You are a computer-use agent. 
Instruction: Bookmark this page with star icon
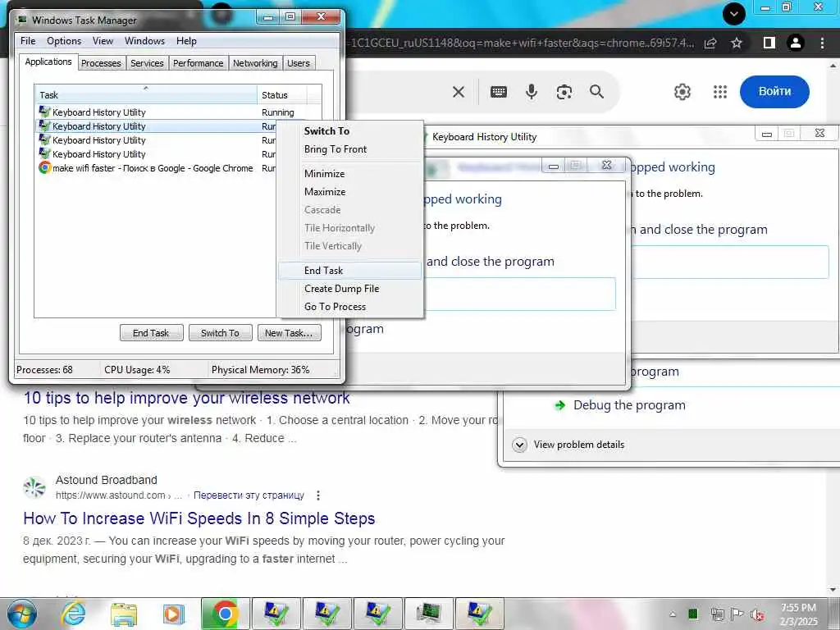pyautogui.click(x=737, y=43)
